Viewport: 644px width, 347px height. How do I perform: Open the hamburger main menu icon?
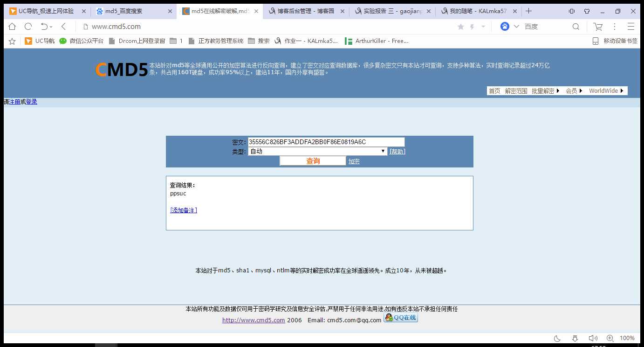coord(631,27)
